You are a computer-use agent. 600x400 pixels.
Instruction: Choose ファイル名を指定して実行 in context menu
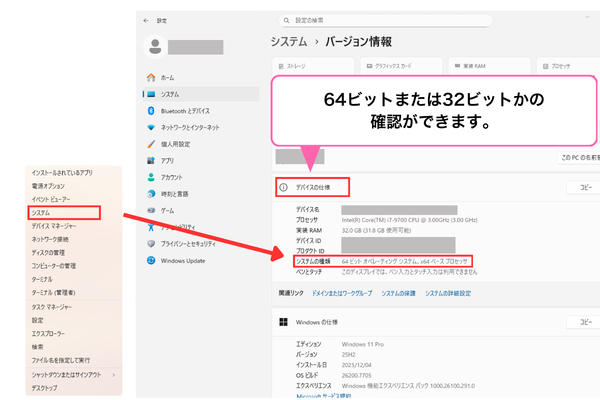[74, 360]
